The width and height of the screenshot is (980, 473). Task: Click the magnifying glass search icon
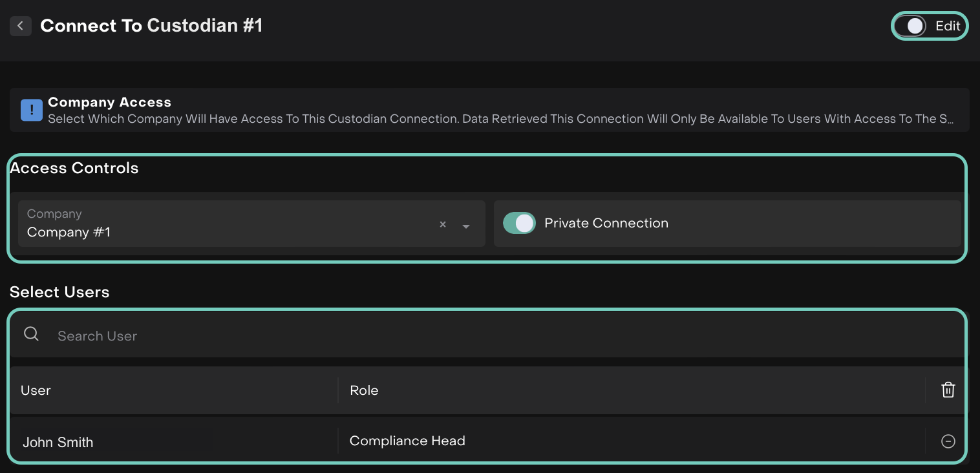tap(31, 334)
